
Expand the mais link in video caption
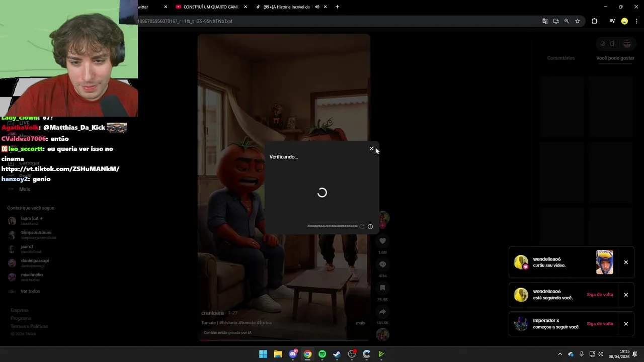tap(360, 323)
